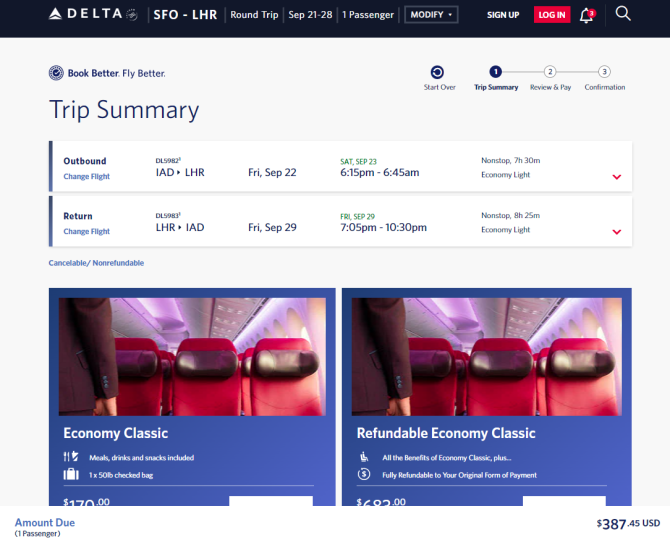Click the Book Better badge icon
Viewport: 670px width, 548px height.
tap(56, 73)
